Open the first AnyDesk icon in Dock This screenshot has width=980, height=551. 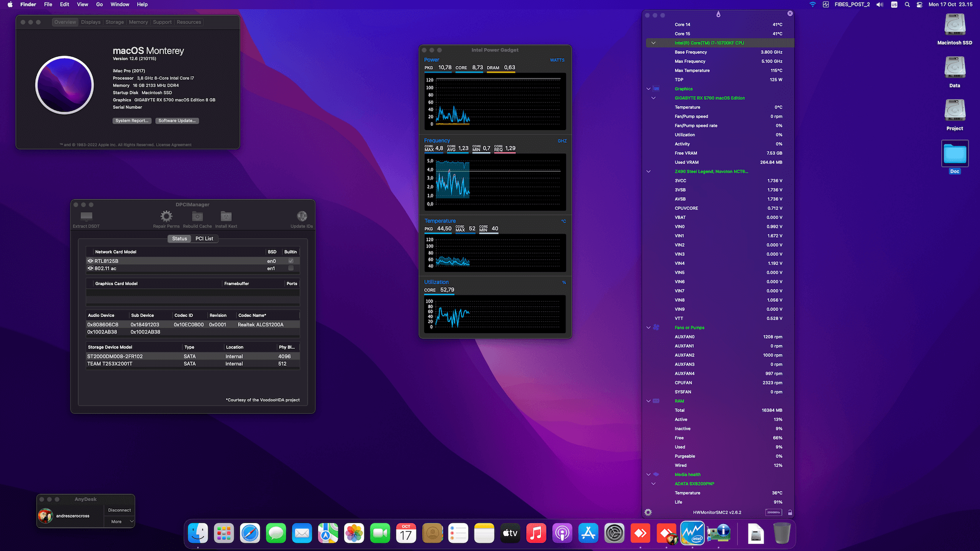pyautogui.click(x=640, y=534)
